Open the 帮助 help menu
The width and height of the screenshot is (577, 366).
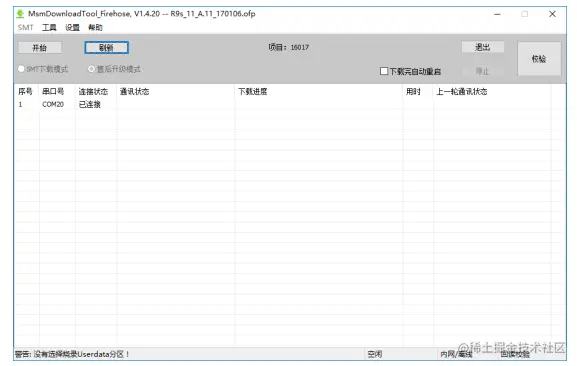(x=95, y=28)
